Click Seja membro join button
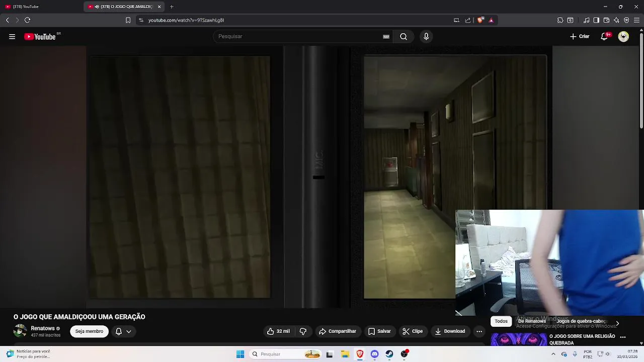Image resolution: width=644 pixels, height=362 pixels. point(89,331)
